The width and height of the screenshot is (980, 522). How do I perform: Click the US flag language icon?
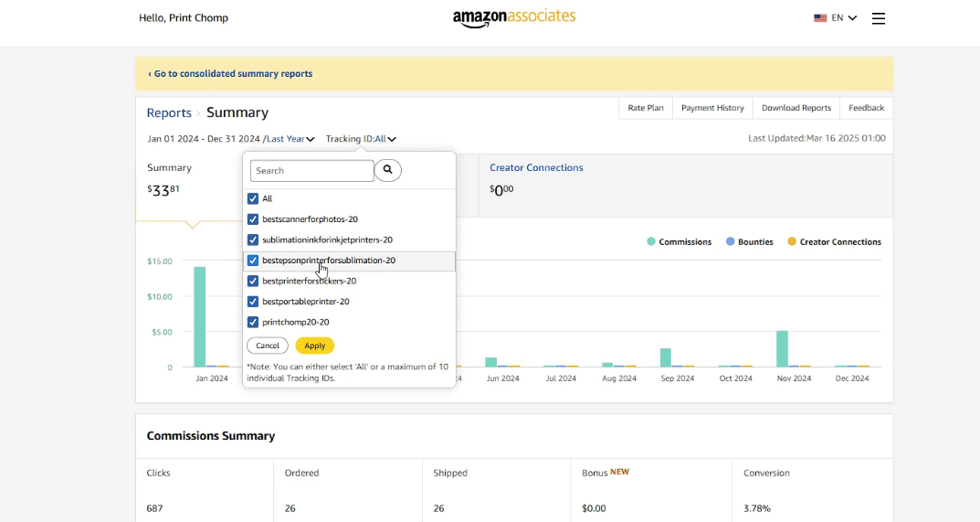(x=820, y=18)
